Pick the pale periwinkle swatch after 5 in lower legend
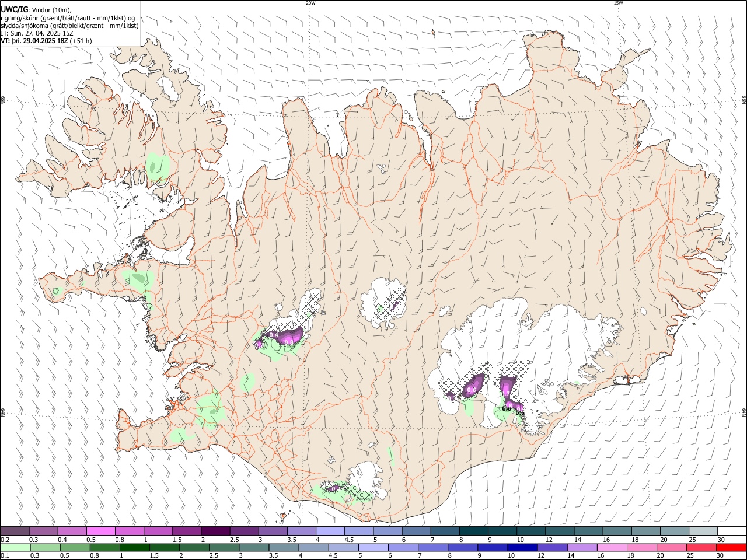747x560 pixels. (373, 547)
